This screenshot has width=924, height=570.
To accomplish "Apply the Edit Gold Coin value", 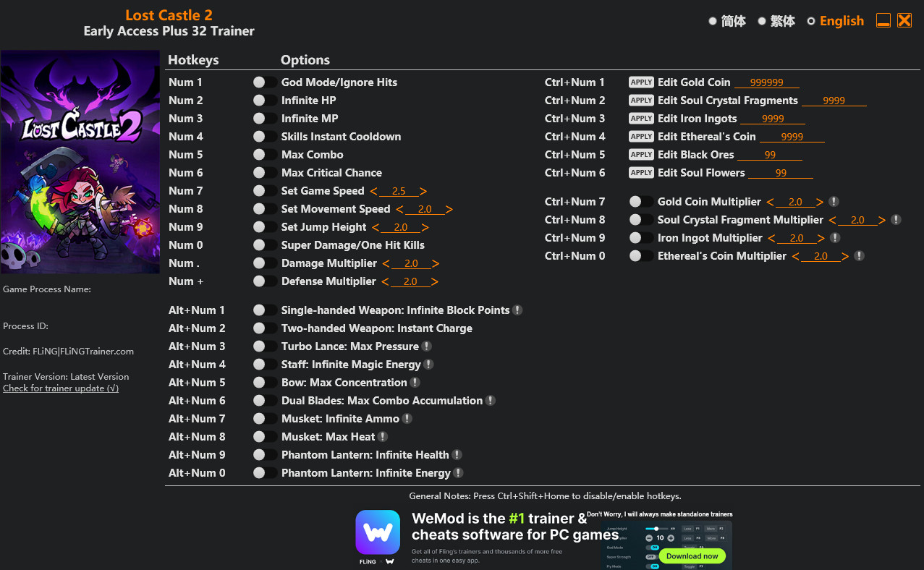I will coord(641,82).
